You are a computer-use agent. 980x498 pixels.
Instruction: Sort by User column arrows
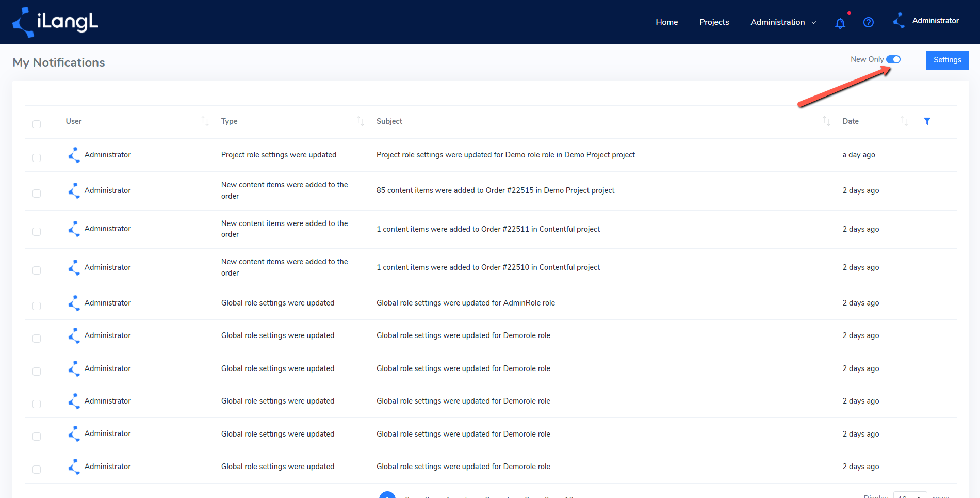click(205, 121)
